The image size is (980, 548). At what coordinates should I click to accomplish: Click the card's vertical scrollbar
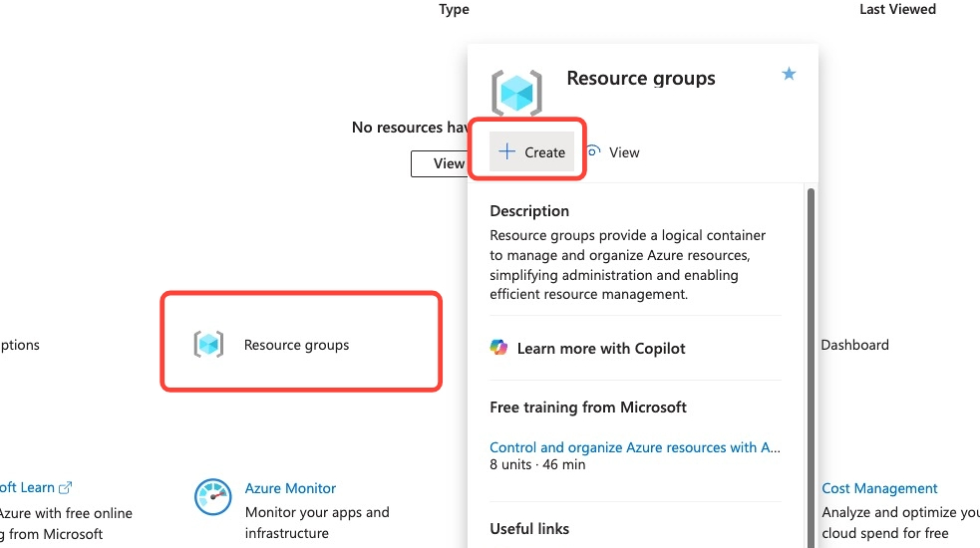[811, 349]
